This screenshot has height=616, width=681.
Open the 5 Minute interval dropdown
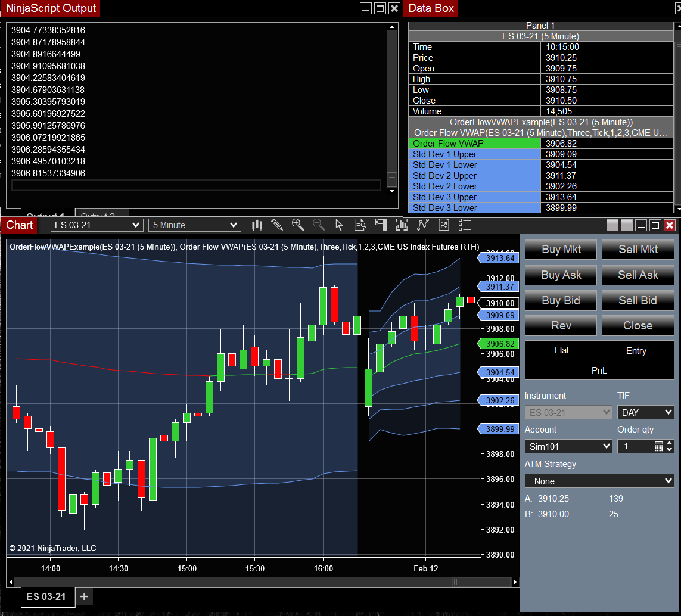195,225
